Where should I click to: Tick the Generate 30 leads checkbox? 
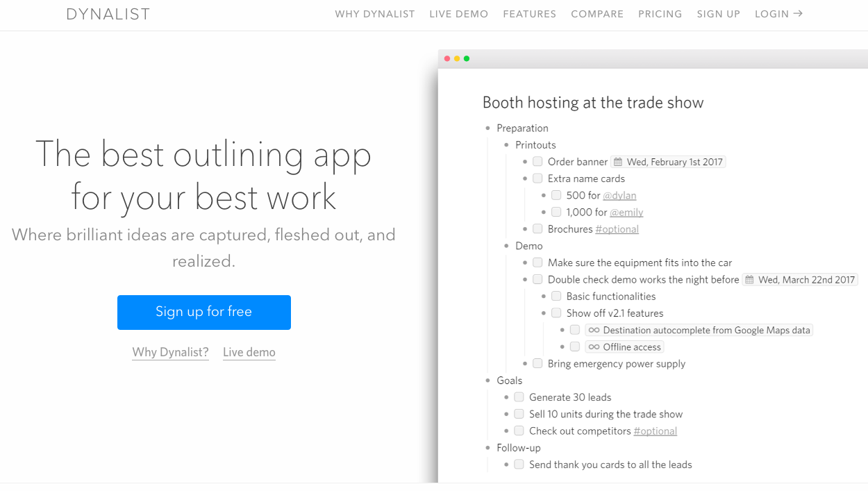point(519,397)
